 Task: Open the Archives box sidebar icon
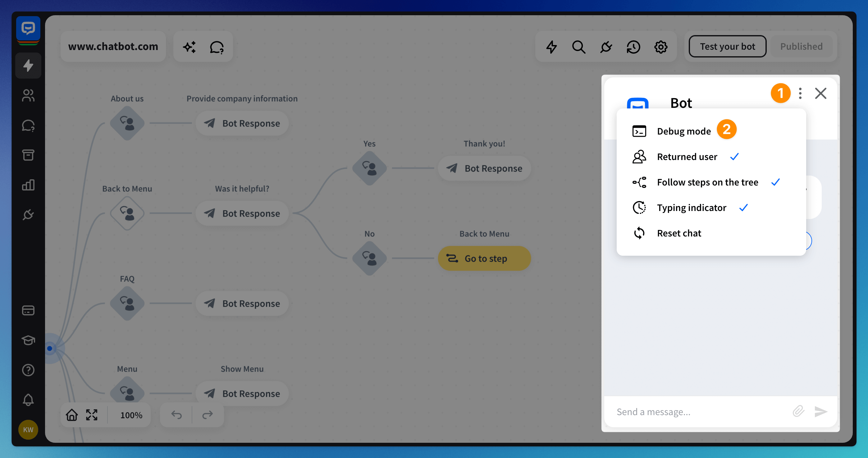click(x=28, y=155)
